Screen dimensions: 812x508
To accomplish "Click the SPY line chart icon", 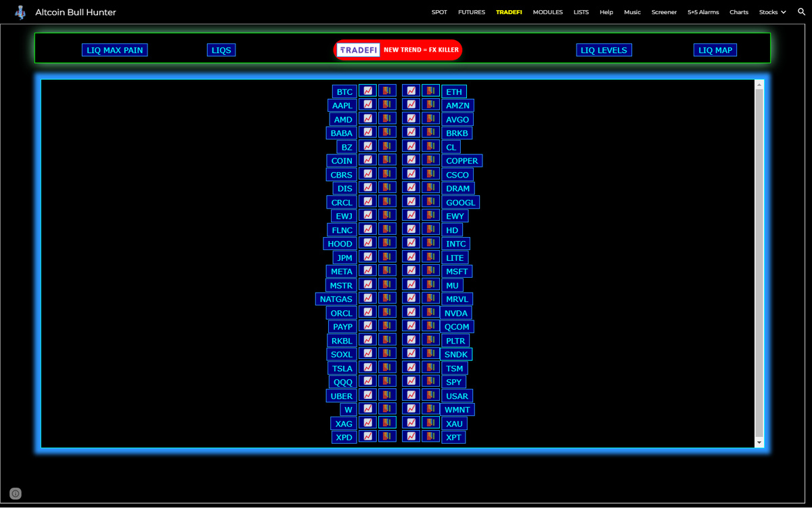I will pyautogui.click(x=411, y=381).
